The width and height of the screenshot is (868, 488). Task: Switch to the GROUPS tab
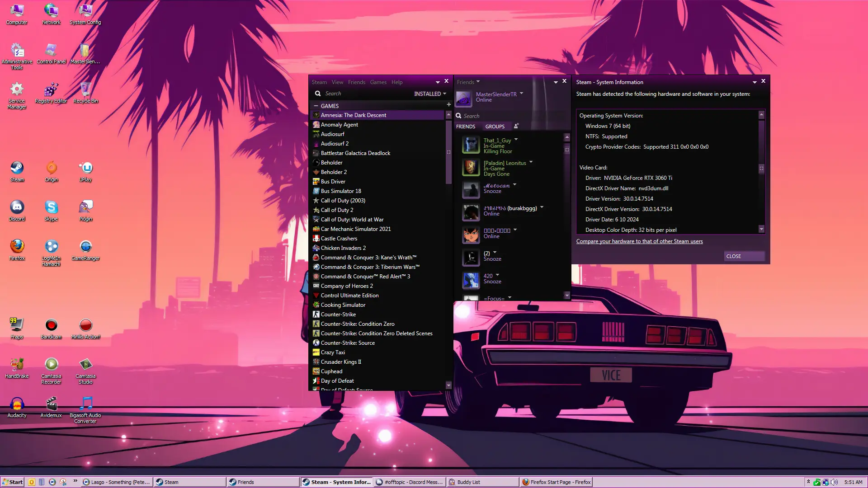point(495,127)
